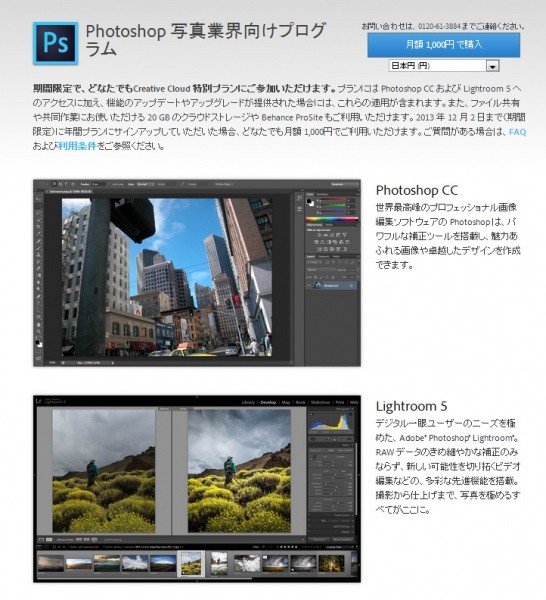Click the Previous button in Lightroom screenshot

pyautogui.click(x=319, y=539)
